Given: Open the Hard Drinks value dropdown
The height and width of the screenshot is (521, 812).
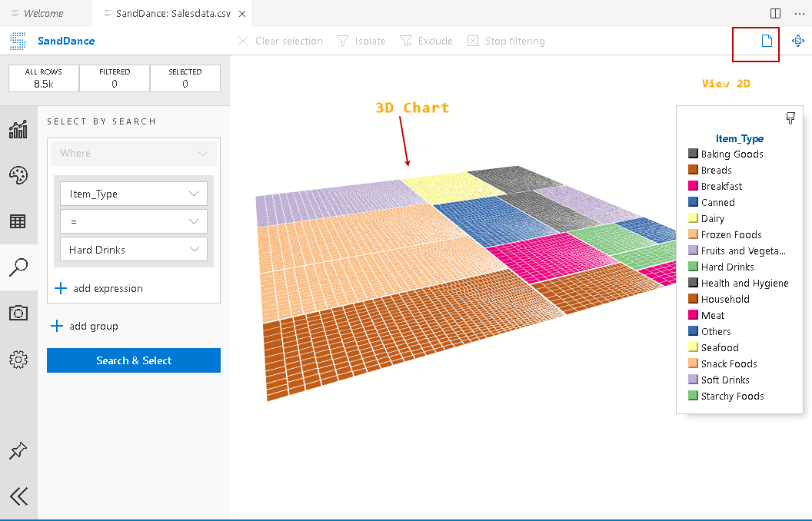Looking at the screenshot, I should (134, 250).
